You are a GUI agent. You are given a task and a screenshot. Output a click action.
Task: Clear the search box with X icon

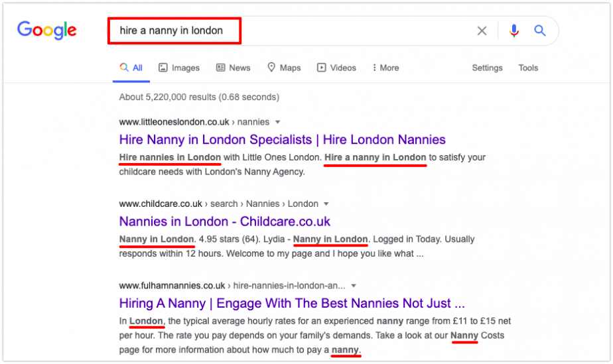coord(482,30)
